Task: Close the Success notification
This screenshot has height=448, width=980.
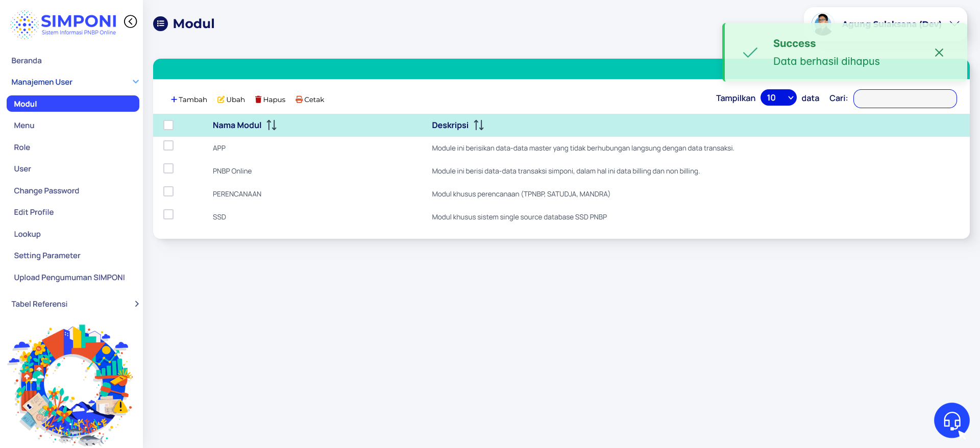Action: point(939,53)
